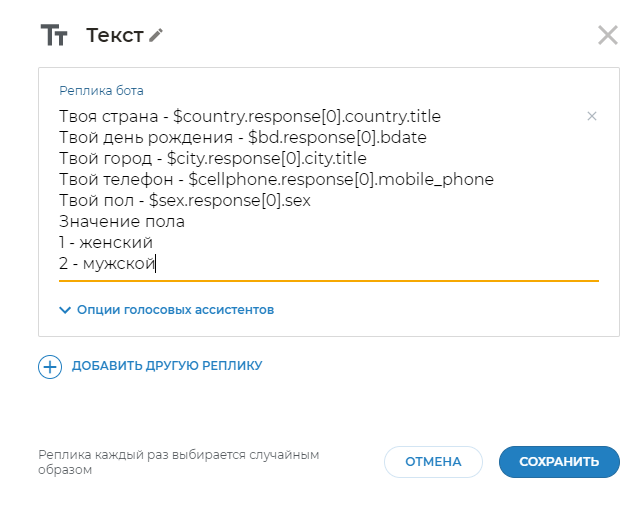The height and width of the screenshot is (505, 644).
Task: Click the Значение пола line in the reply
Action: click(x=121, y=222)
